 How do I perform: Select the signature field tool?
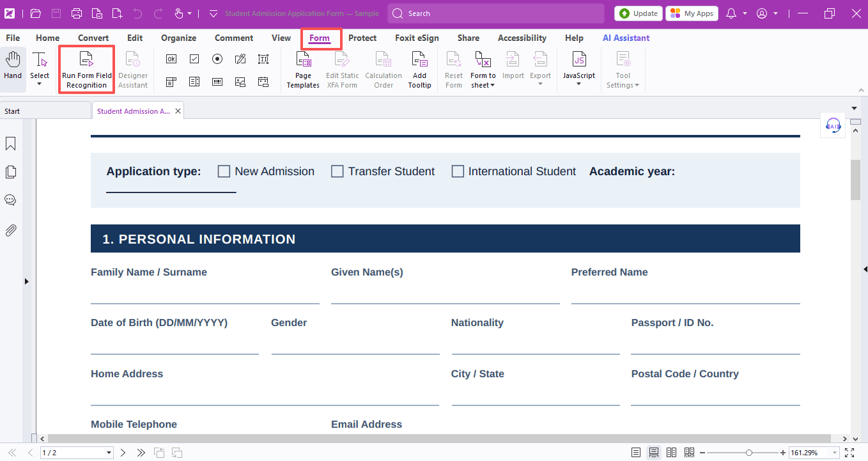(240, 59)
